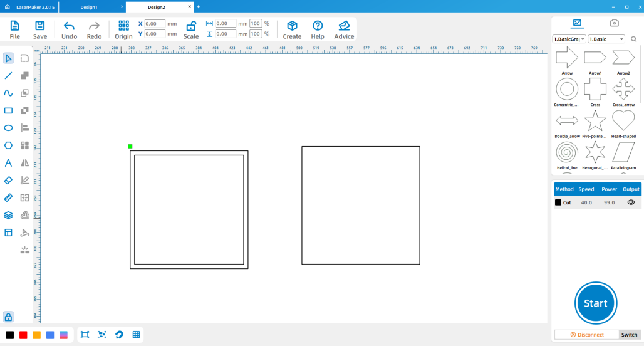Click the Origin grid icon
This screenshot has height=346, width=644.
click(x=123, y=26)
